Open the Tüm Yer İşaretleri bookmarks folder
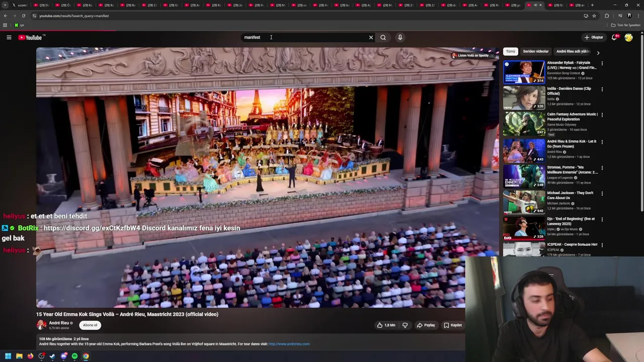Viewport: 644px width, 362px height. click(626, 25)
